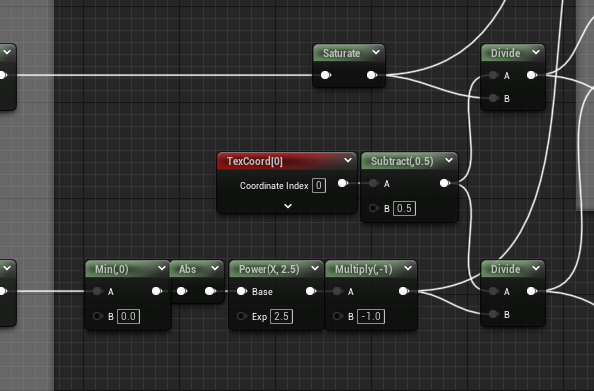Click the Multiply node's B value -1.0
This screenshot has height=391, width=594.
coord(371,316)
